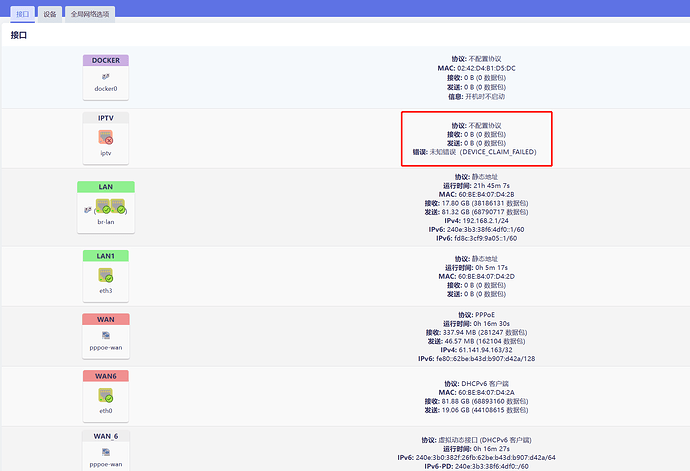This screenshot has width=690, height=471.
Task: Click the green LAN1 interface label
Action: [x=105, y=256]
